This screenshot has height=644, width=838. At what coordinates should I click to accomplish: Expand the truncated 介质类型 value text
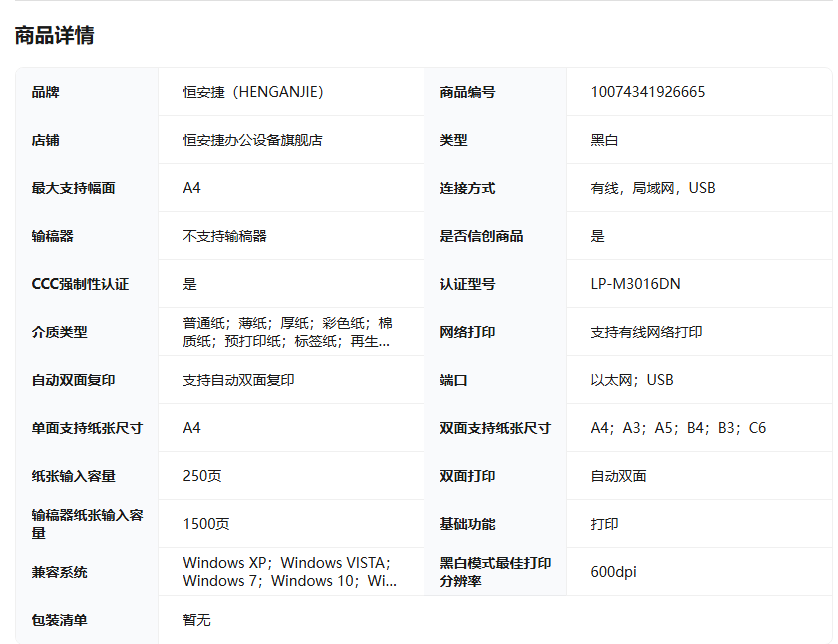(288, 332)
